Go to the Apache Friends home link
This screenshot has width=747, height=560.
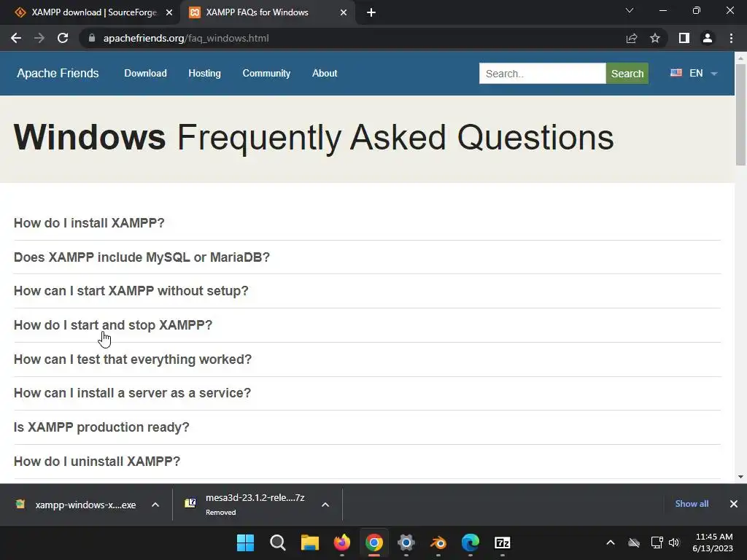click(58, 74)
